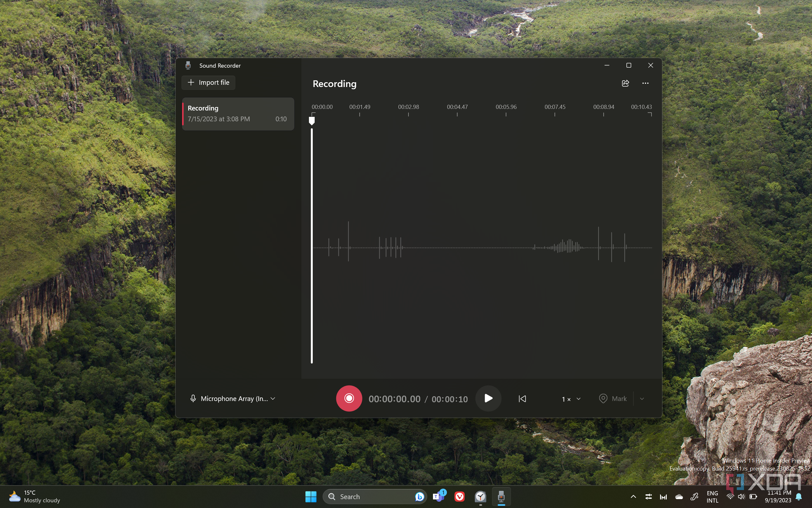Click the Sound Recorder title bar app icon
This screenshot has width=812, height=508.
click(x=188, y=65)
